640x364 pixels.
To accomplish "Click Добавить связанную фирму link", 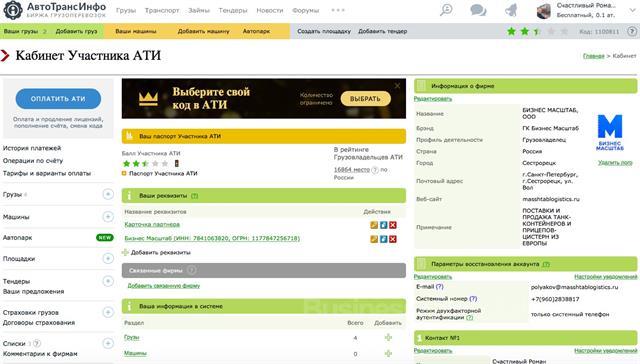I will (164, 286).
